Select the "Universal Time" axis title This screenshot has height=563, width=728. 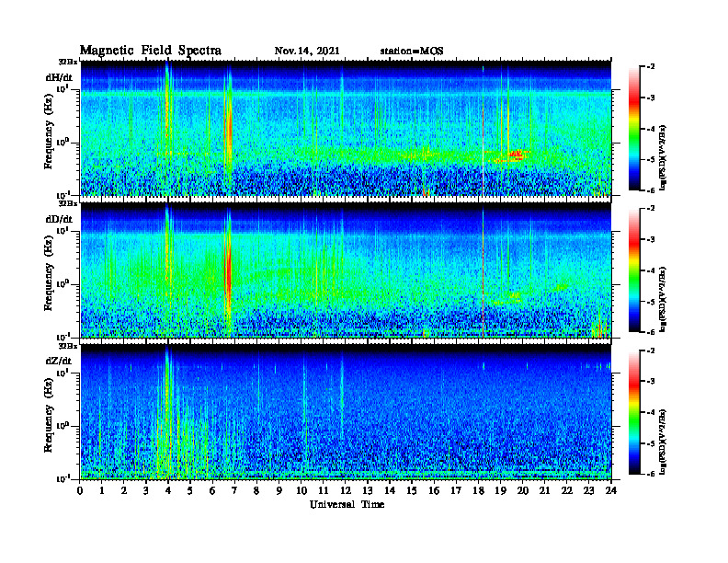tap(347, 504)
